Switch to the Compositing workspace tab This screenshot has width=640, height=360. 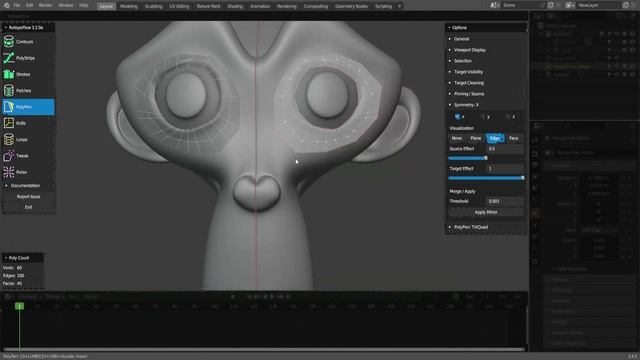coord(316,6)
